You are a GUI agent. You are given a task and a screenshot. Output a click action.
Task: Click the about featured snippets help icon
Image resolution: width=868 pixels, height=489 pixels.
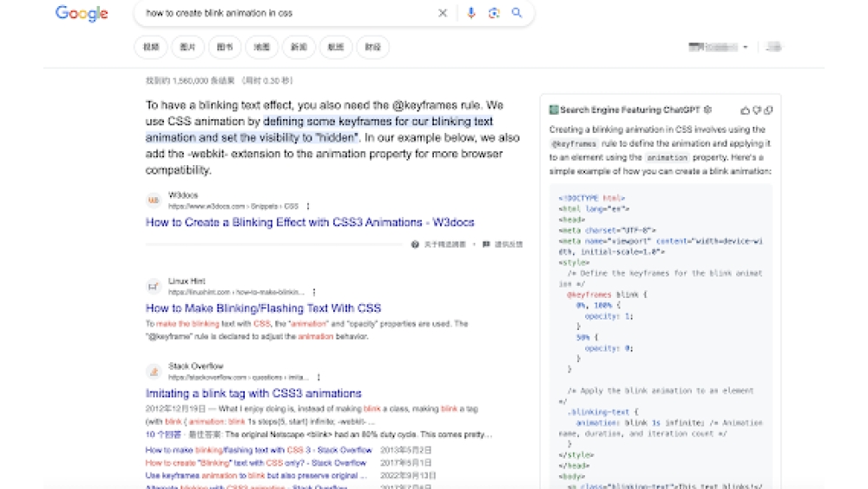click(x=415, y=244)
